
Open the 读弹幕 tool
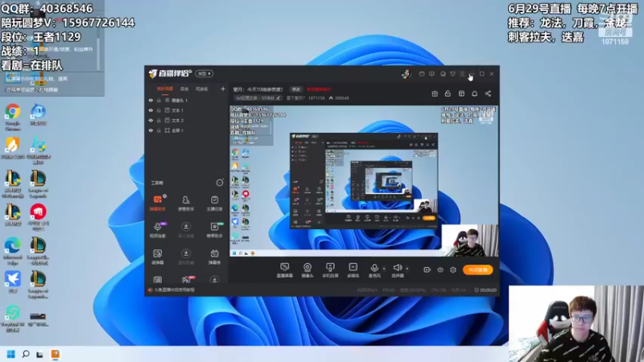(x=158, y=257)
